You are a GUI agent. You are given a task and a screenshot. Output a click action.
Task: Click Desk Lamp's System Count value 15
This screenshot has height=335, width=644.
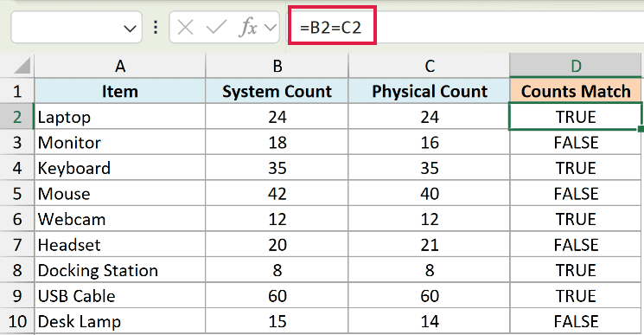pyautogui.click(x=277, y=321)
